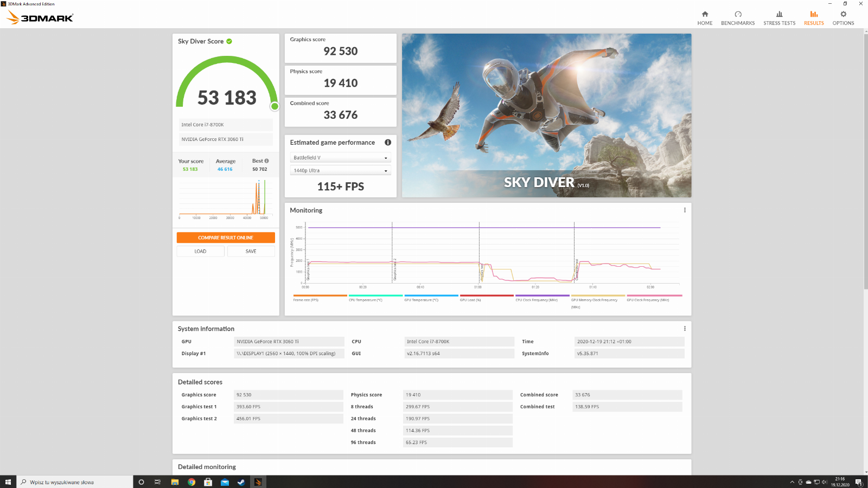Click the 48 threads value 114.36 FPS
Screen dimensions: 868x488
point(458,431)
